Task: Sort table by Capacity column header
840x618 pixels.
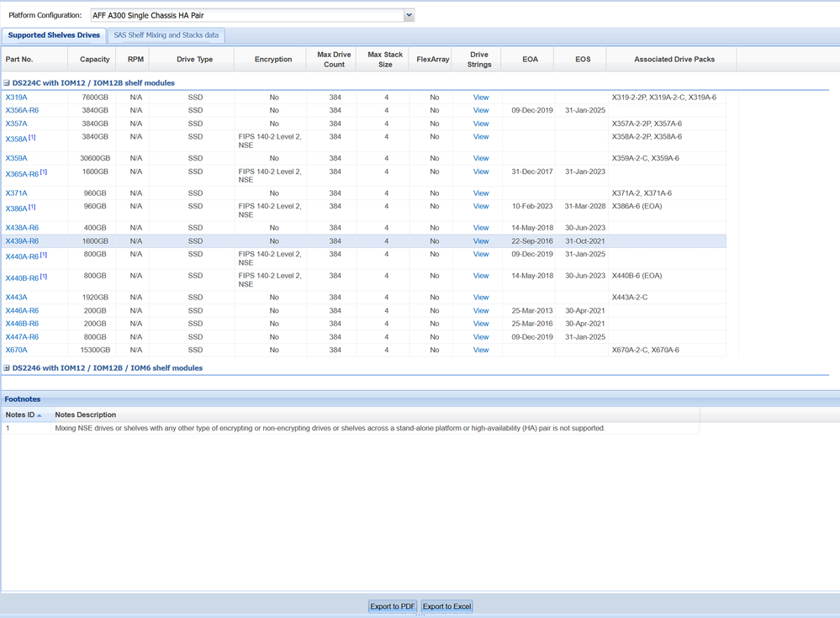Action: coord(94,60)
